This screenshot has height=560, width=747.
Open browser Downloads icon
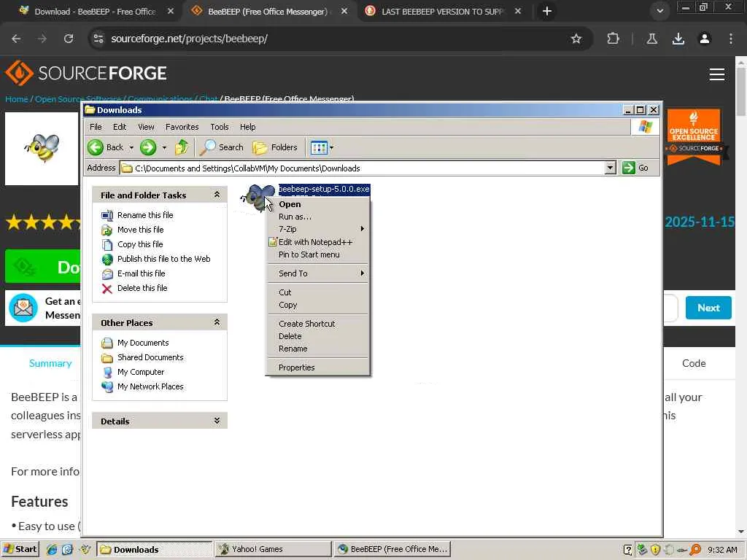point(678,39)
